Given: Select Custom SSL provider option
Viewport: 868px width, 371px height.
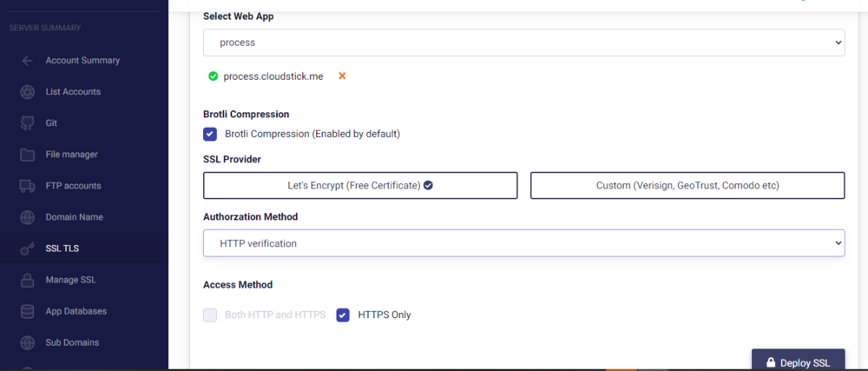Looking at the screenshot, I should [687, 185].
